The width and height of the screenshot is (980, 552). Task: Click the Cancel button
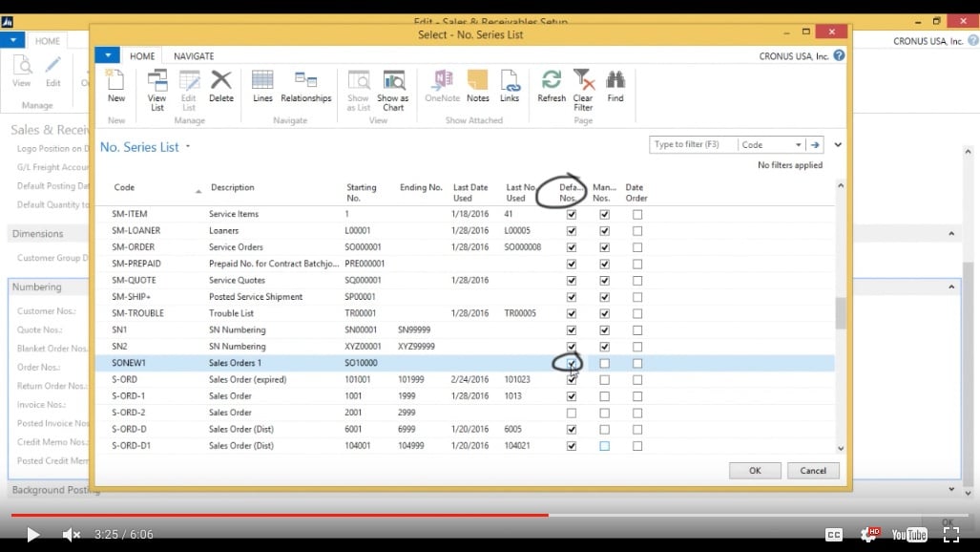812,471
